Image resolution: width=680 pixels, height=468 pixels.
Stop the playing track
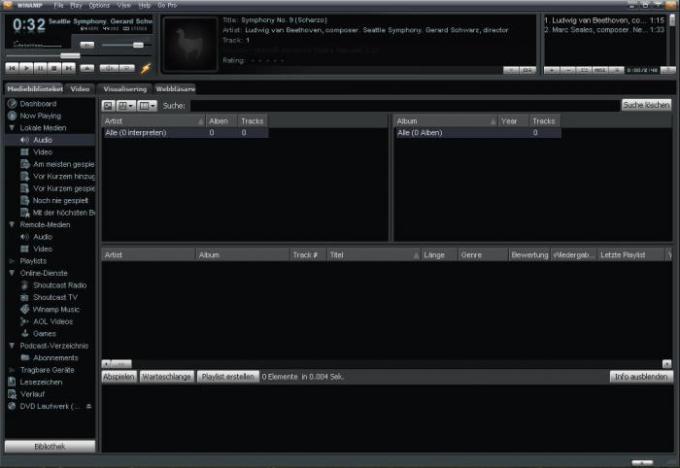[x=54, y=68]
